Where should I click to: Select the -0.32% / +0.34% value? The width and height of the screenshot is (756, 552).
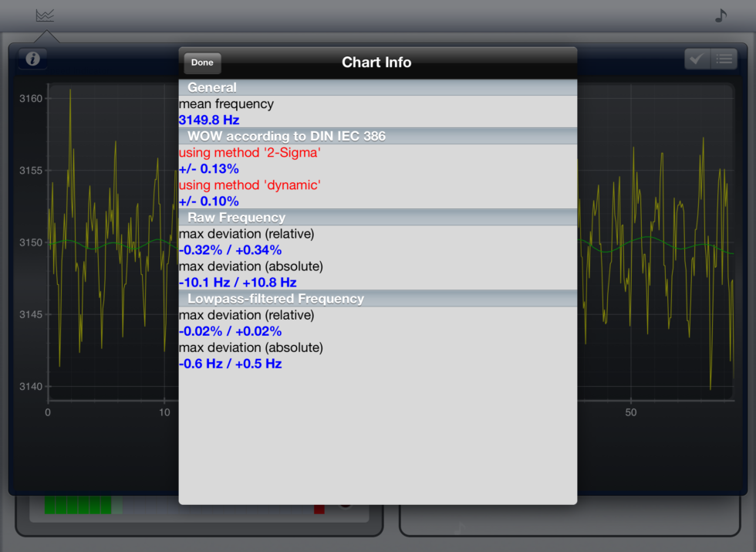(x=230, y=250)
